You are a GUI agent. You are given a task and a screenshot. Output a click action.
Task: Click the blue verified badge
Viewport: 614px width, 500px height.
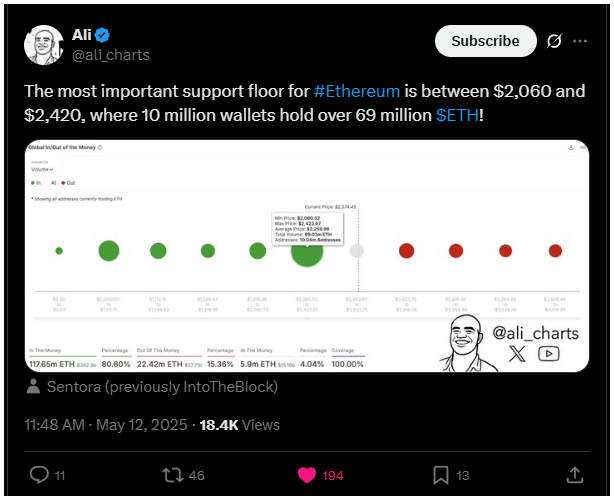click(x=102, y=35)
